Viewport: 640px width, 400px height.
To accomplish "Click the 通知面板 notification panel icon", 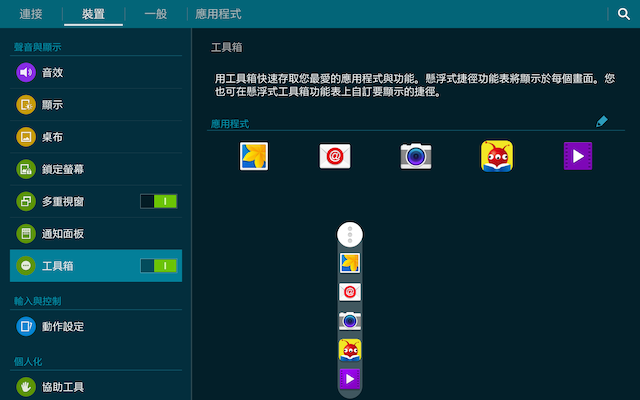I will pos(26,233).
